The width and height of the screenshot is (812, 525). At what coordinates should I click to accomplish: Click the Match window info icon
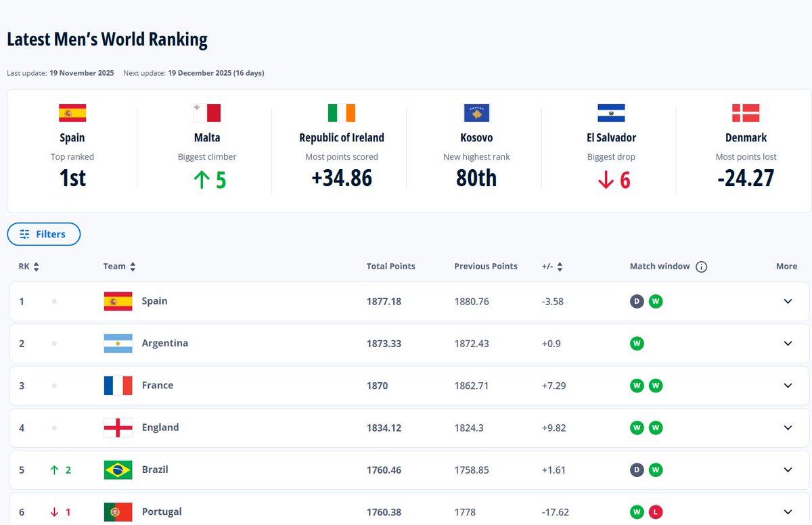(x=701, y=267)
